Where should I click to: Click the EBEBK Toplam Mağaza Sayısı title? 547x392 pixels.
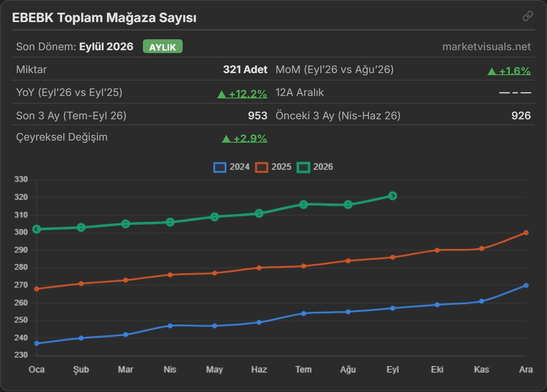tap(104, 18)
